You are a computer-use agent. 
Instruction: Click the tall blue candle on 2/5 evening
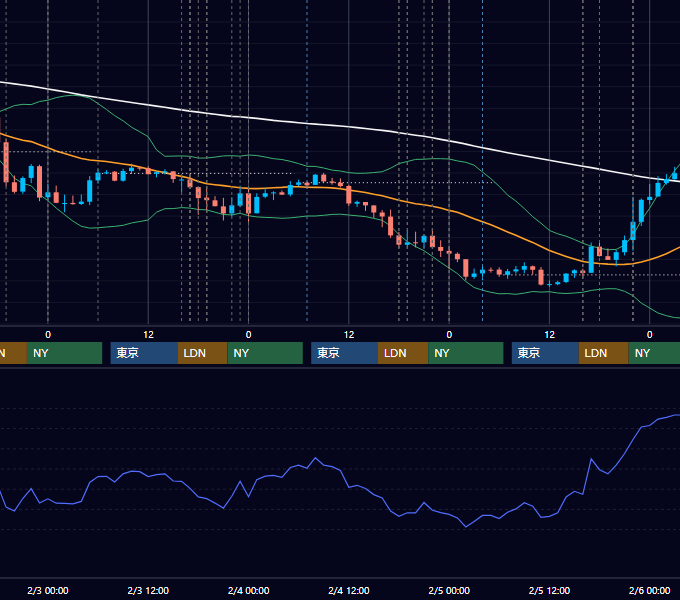click(591, 259)
